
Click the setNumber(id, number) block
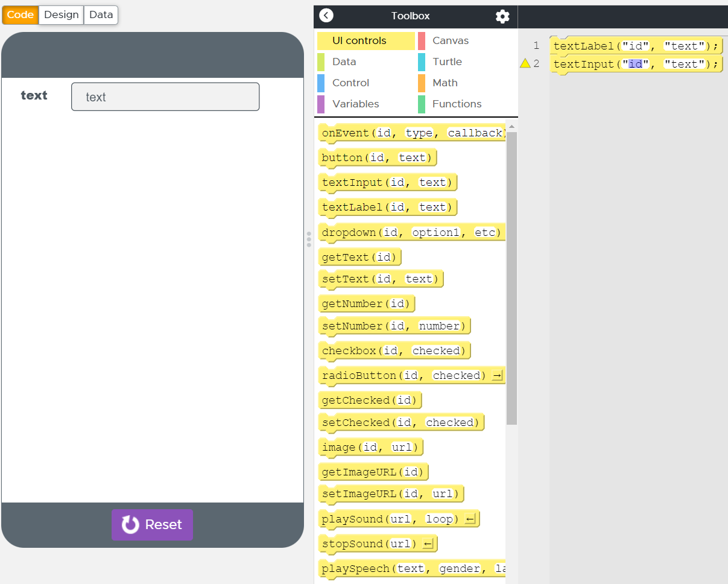pyautogui.click(x=394, y=326)
